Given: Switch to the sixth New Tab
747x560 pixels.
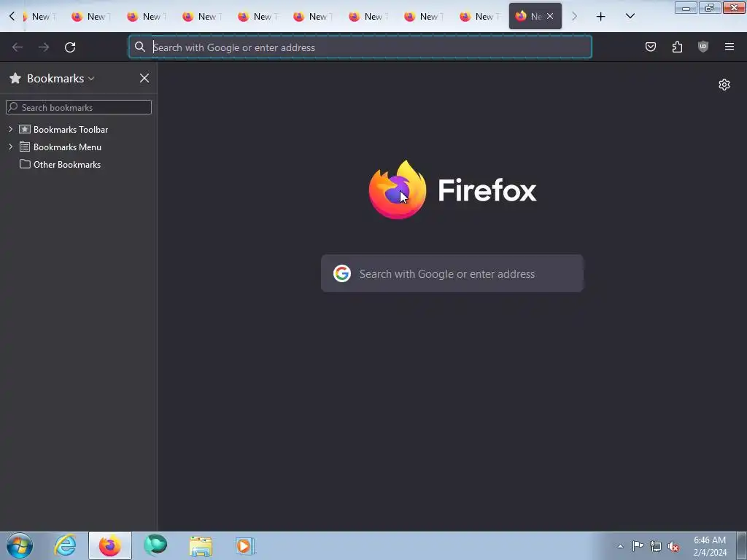Looking at the screenshot, I should (312, 17).
